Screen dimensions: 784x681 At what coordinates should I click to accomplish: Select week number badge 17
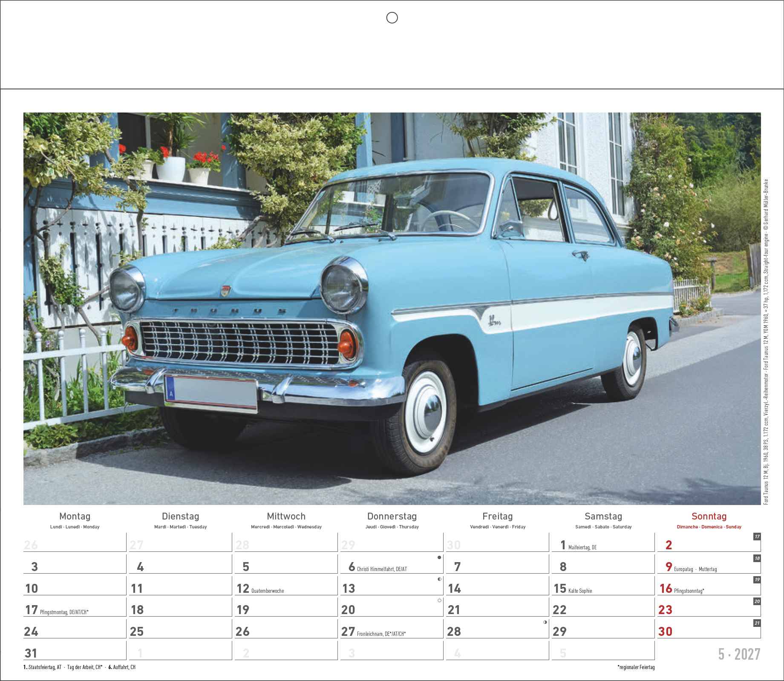[757, 537]
